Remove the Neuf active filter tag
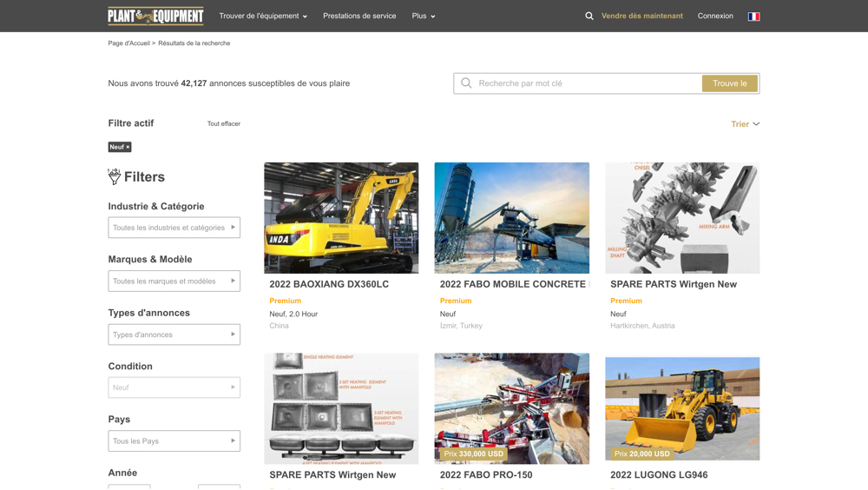Screen dimensions: 868x490 tap(128, 147)
